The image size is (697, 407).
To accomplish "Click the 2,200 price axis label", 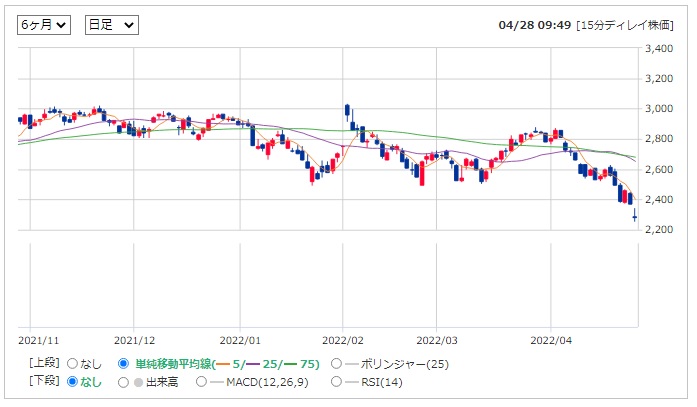I will click(x=659, y=229).
